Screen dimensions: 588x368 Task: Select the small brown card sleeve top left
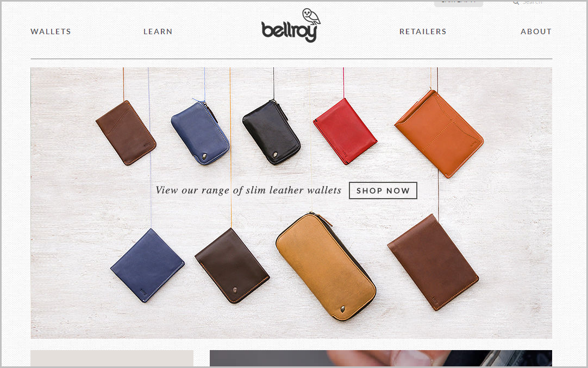[x=126, y=132]
